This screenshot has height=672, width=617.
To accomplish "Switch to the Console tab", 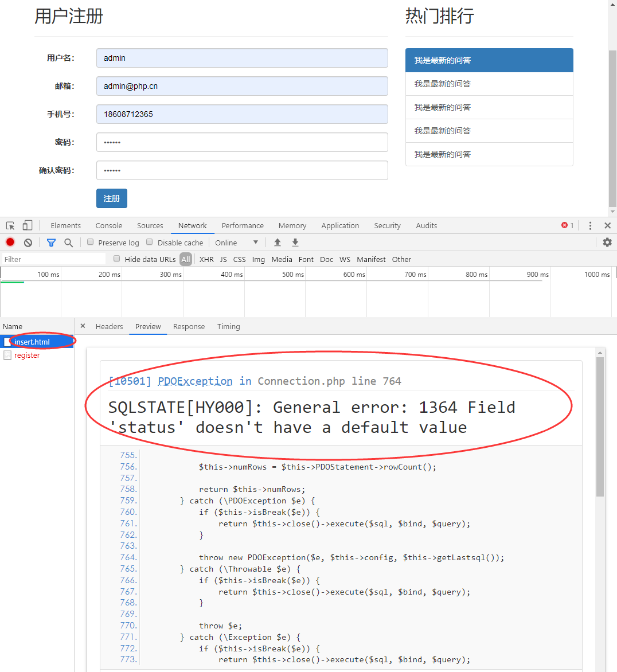I will [x=109, y=226].
